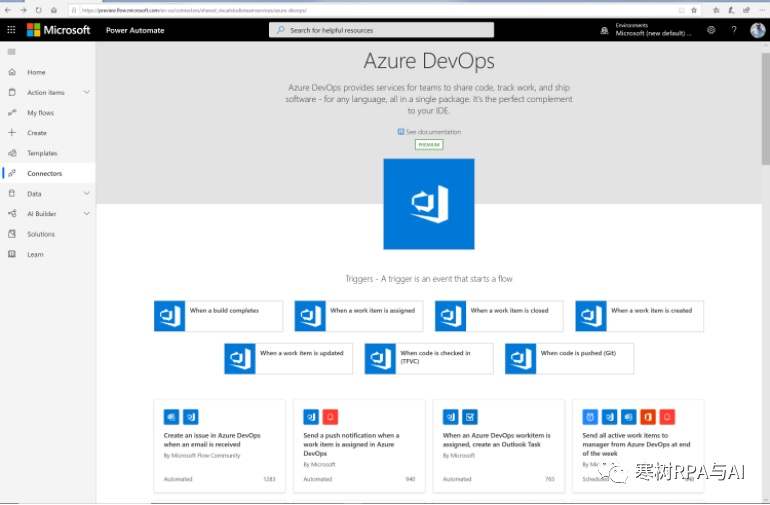The image size is (770, 505).
Task: Expand the AI Builder chevron
Action: [86, 214]
